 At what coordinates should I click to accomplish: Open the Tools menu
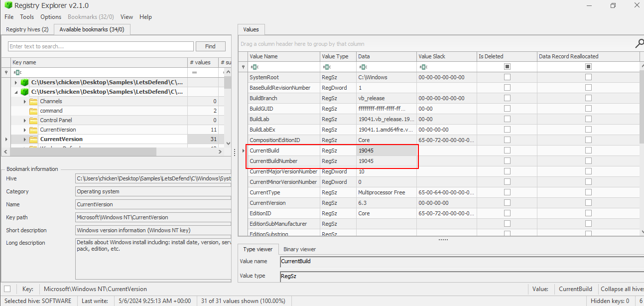[27, 17]
